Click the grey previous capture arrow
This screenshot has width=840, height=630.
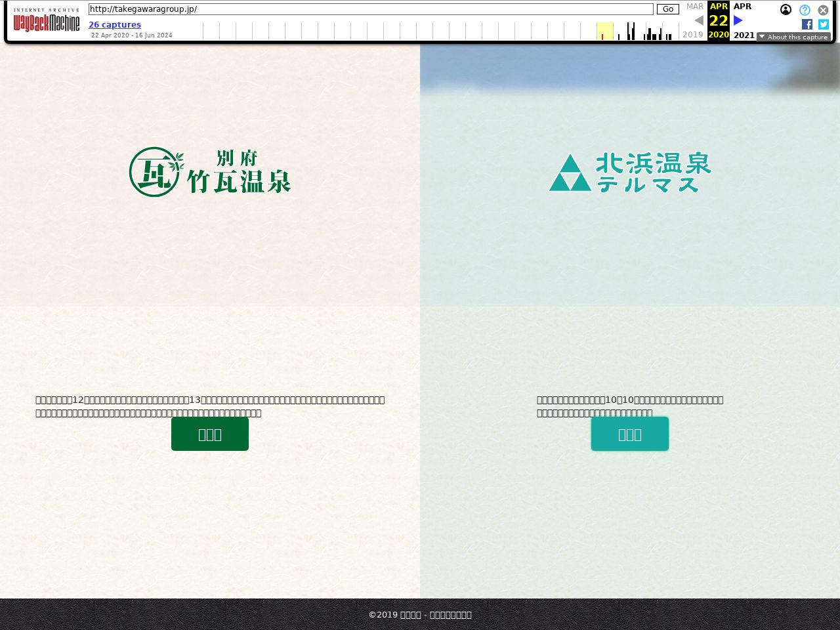699,20
